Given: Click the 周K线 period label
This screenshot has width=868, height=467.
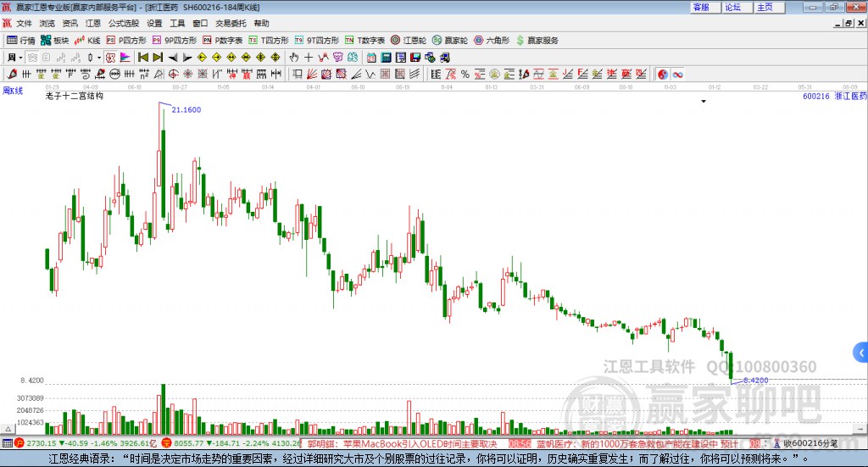Looking at the screenshot, I should [13, 92].
